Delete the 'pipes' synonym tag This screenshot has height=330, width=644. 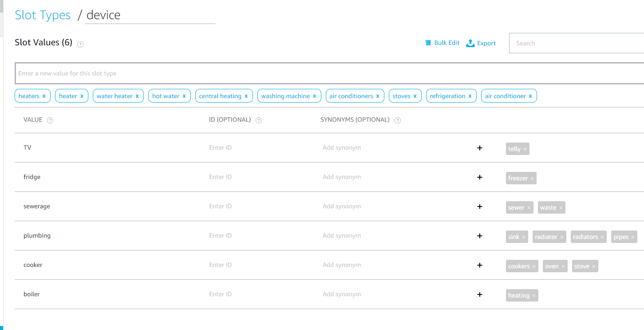click(x=633, y=237)
